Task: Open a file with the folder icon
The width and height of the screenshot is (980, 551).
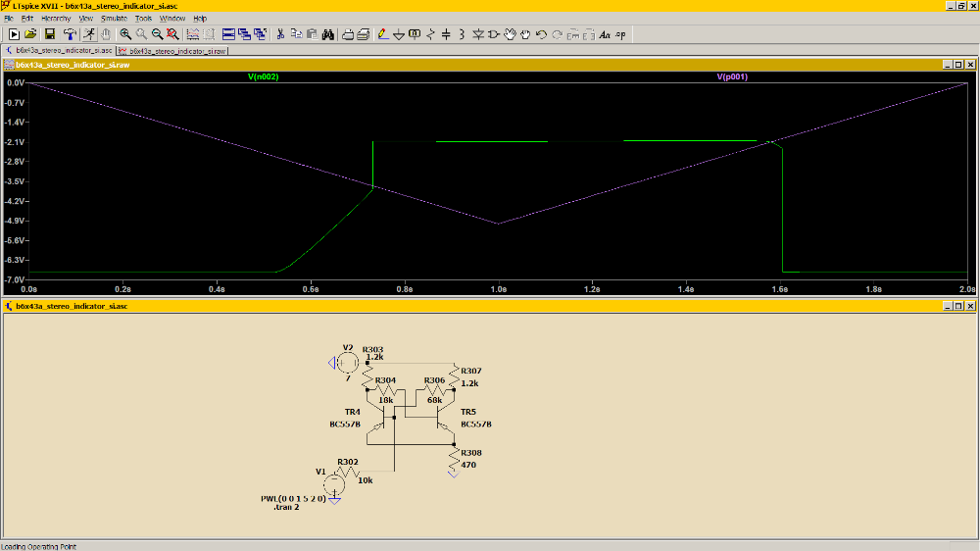Action: [x=30, y=34]
